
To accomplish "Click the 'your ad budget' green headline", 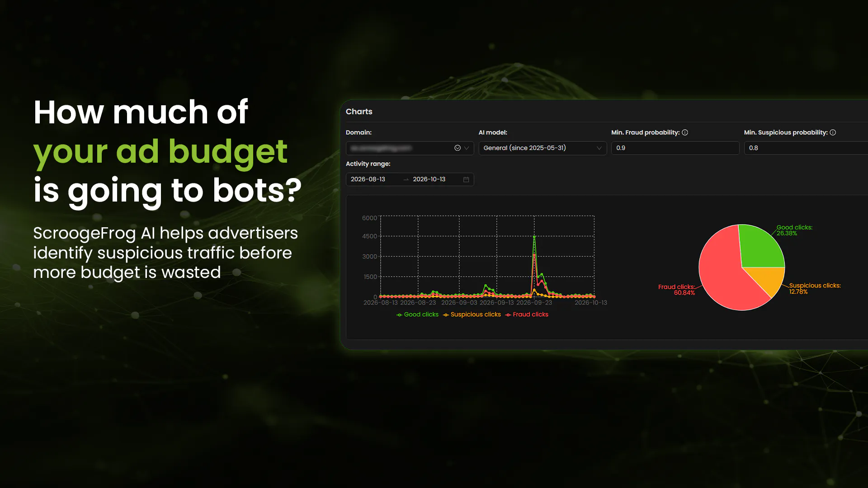I will [x=160, y=151].
